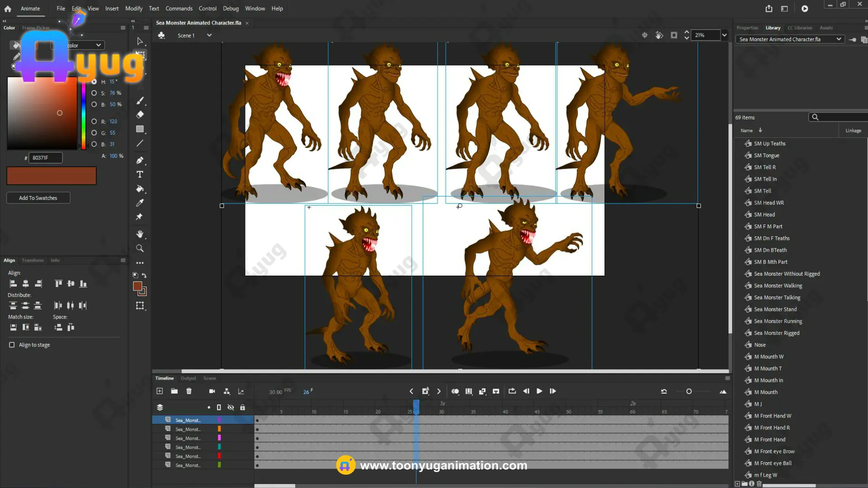The width and height of the screenshot is (868, 488).
Task: Click the Add To Swatches button
Action: click(38, 198)
